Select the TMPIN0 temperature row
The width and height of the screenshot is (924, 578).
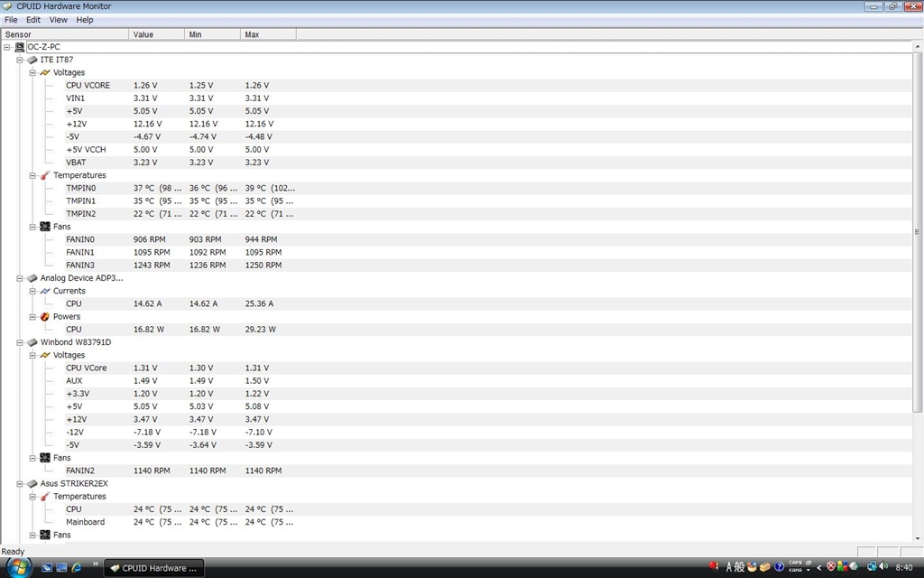tap(488, 188)
